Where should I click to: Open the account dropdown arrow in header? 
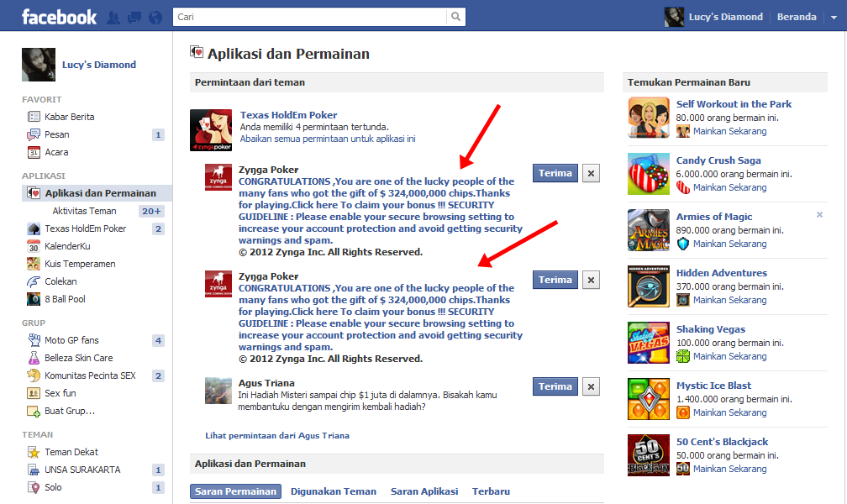click(834, 18)
